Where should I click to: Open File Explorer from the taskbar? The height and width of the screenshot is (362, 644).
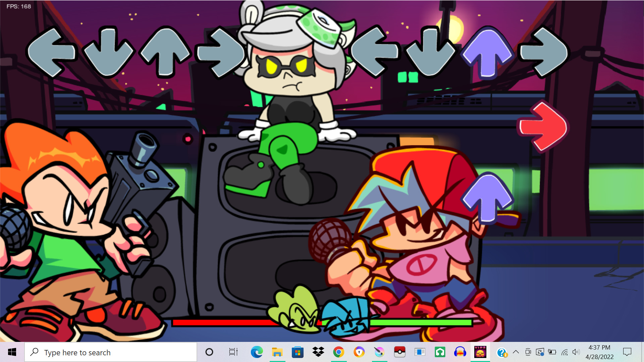click(x=277, y=352)
